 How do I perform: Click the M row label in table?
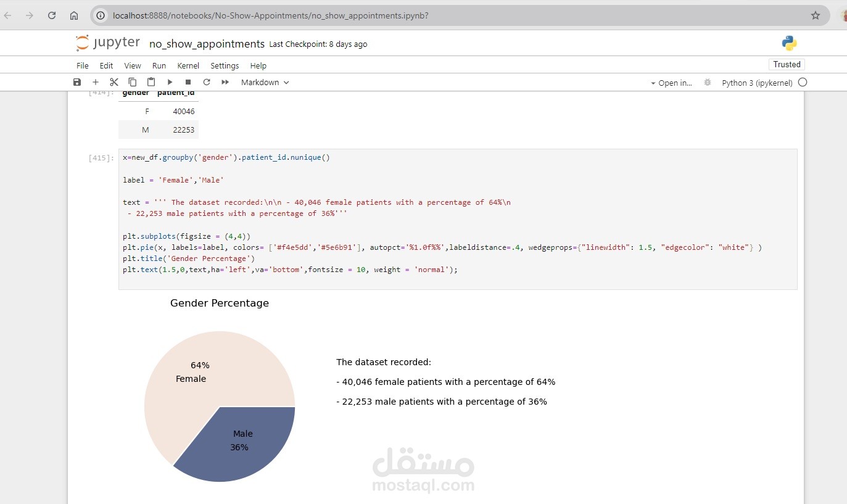tap(146, 130)
